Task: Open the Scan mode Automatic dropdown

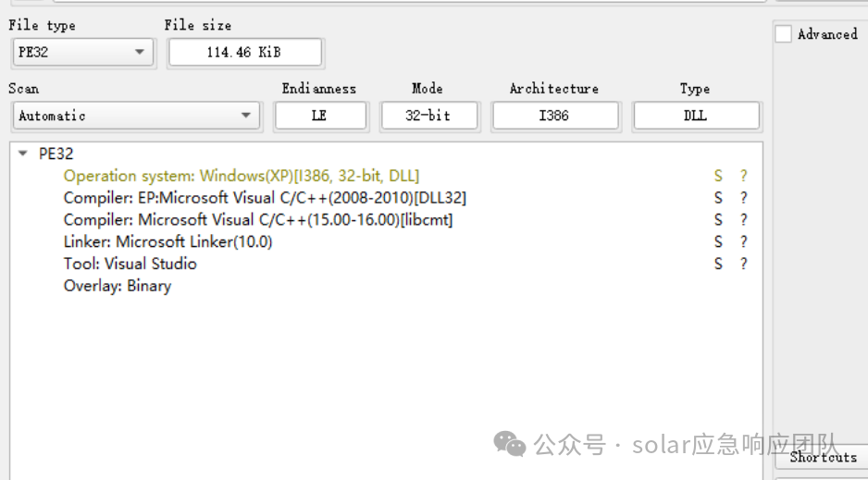Action: 136,116
